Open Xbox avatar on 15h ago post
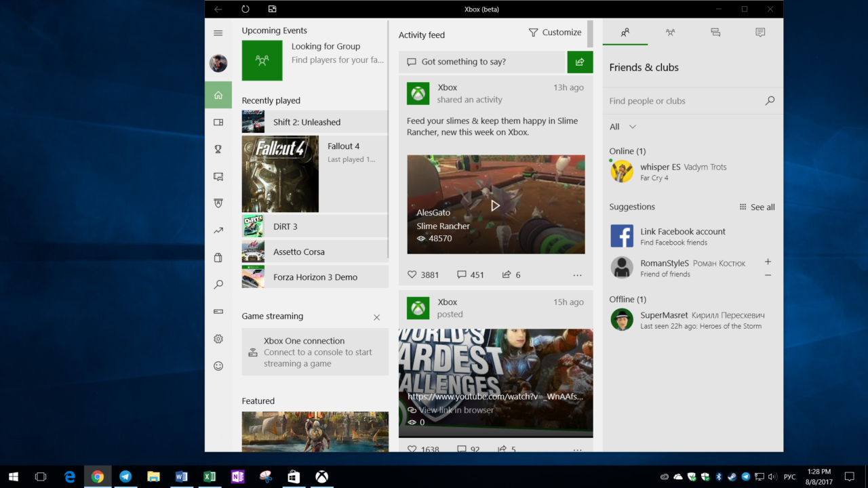The image size is (868, 488). pos(418,308)
